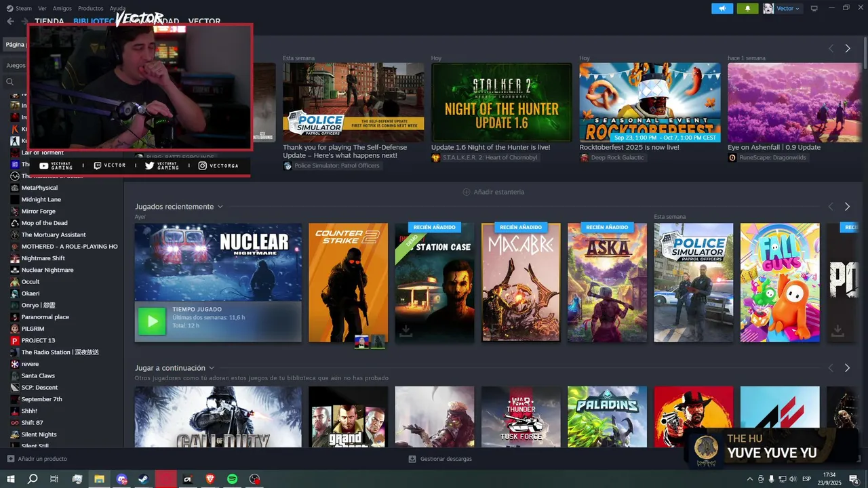Switch to Big Picture mode icon
868x488 pixels.
[814, 8]
